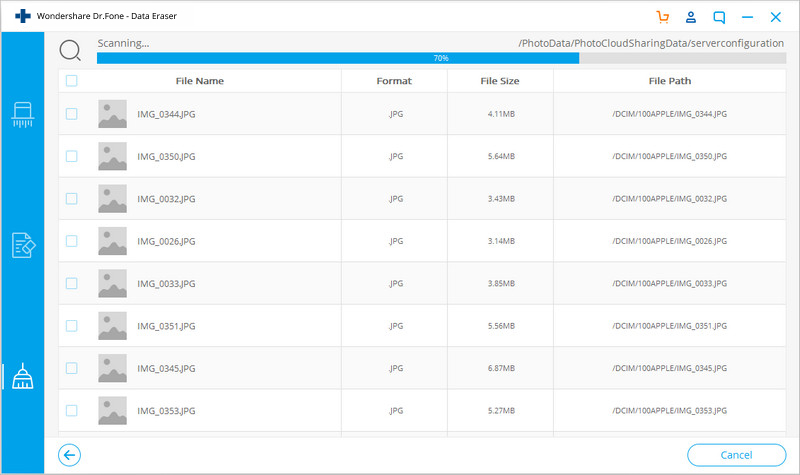Click path /DCIM/100APPLE/IMG_0353.JPG
Image resolution: width=800 pixels, height=475 pixels.
(669, 410)
